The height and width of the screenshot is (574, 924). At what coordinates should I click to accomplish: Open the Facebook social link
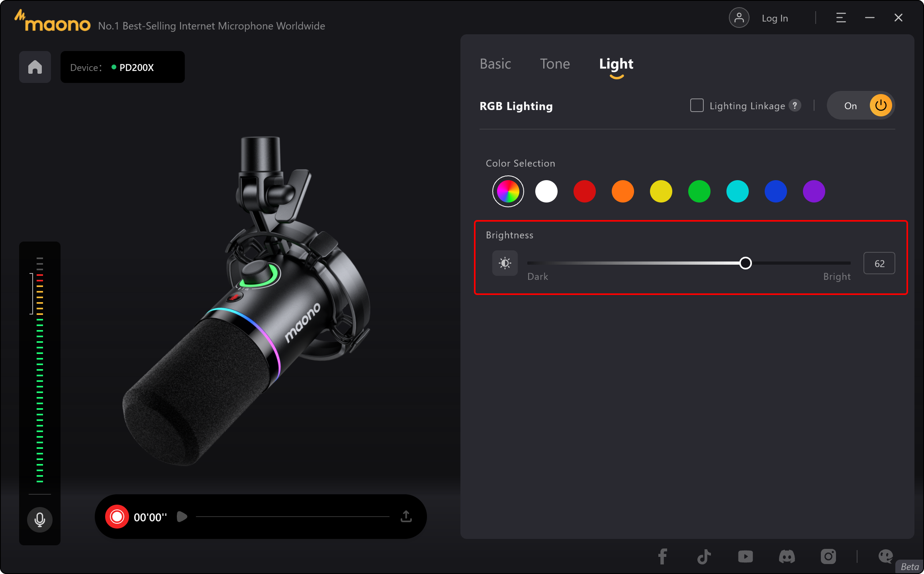662,556
